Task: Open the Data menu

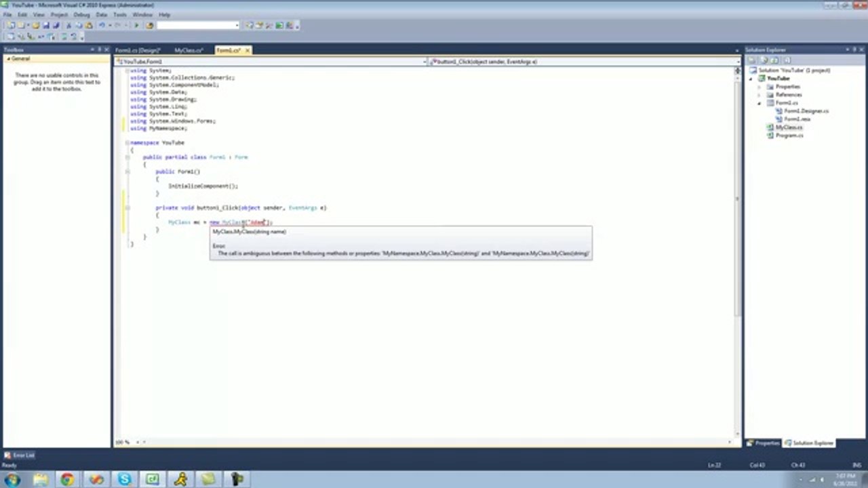Action: coord(102,14)
